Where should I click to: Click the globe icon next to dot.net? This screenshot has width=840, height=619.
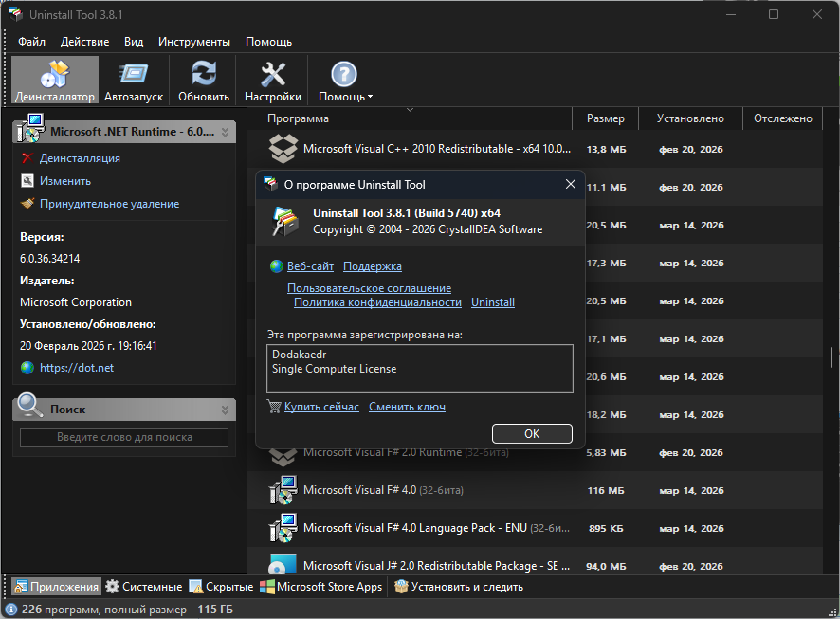[27, 368]
